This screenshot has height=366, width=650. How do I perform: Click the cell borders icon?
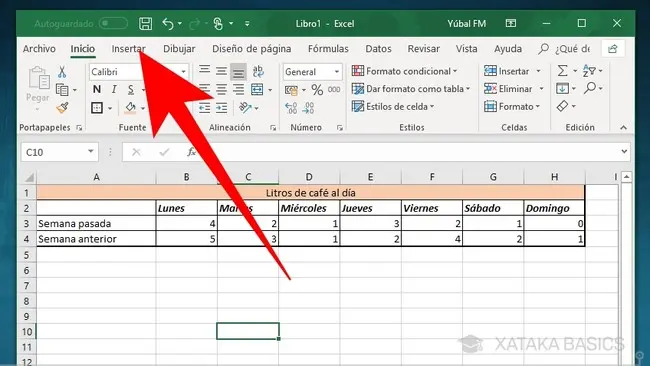pyautogui.click(x=97, y=108)
